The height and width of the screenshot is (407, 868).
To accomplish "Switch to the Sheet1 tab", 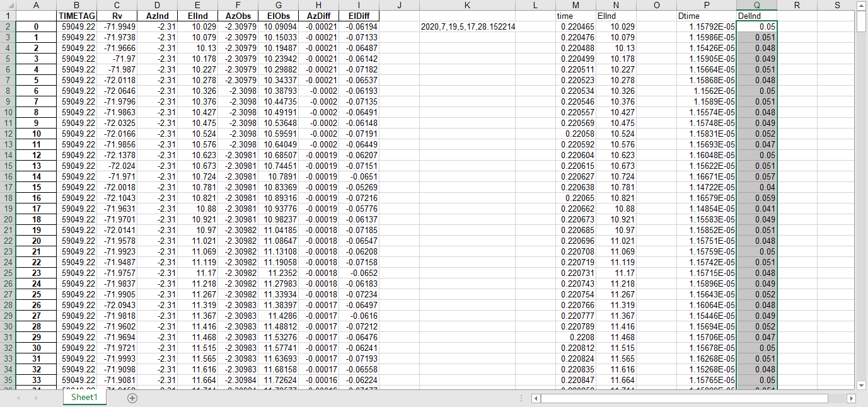I will tap(84, 398).
